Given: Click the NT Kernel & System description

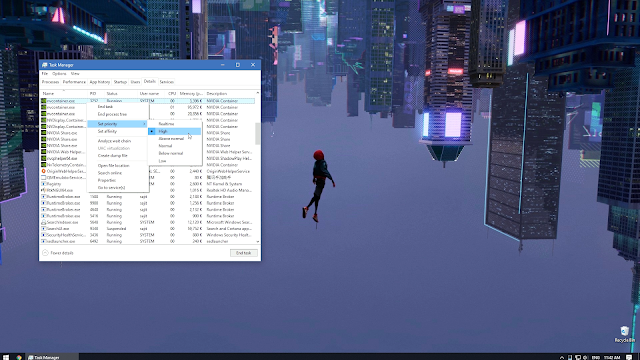Looking at the screenshot, I should coord(224,184).
